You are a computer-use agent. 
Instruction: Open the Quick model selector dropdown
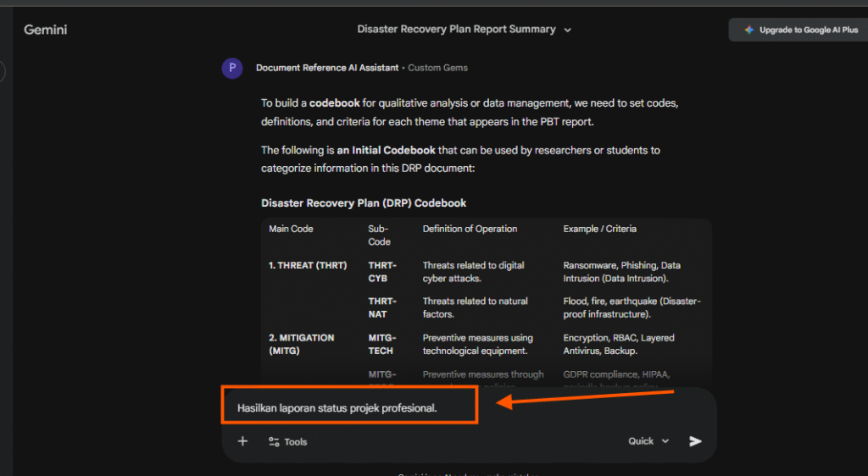pyautogui.click(x=648, y=441)
